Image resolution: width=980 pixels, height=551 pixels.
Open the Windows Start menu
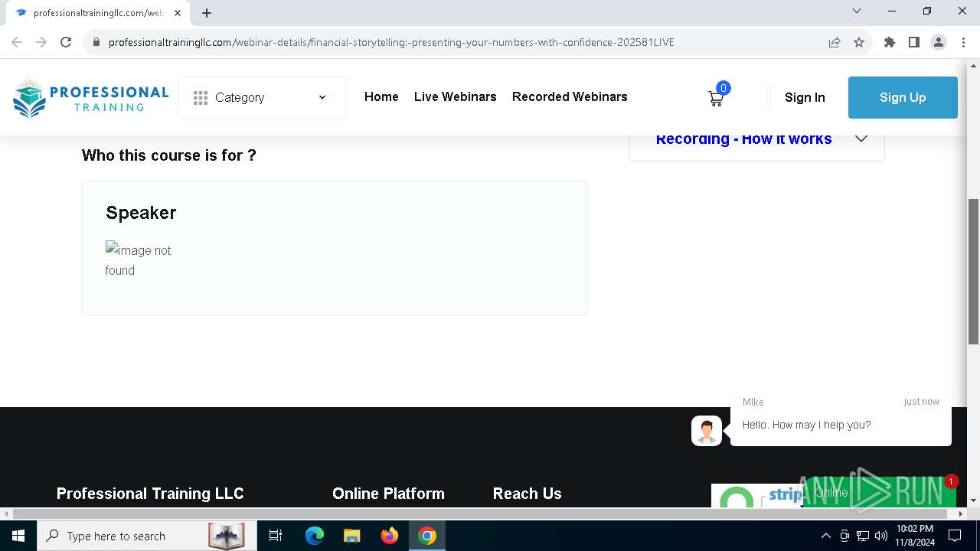tap(18, 536)
